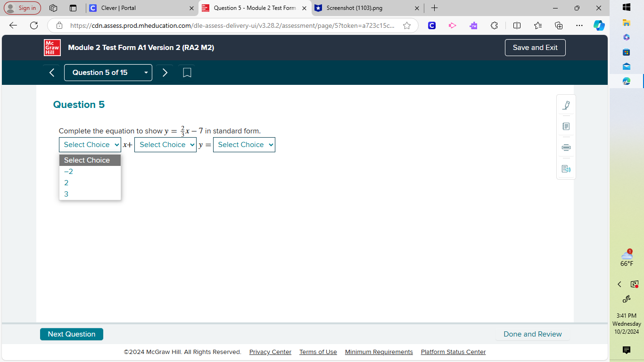Click the Next Question button
The height and width of the screenshot is (362, 644).
(72, 334)
